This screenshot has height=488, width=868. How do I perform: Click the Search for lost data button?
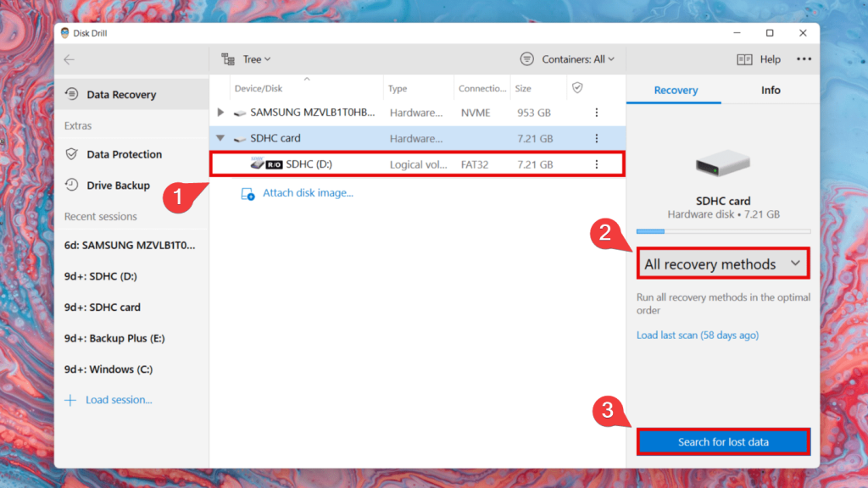click(x=722, y=441)
